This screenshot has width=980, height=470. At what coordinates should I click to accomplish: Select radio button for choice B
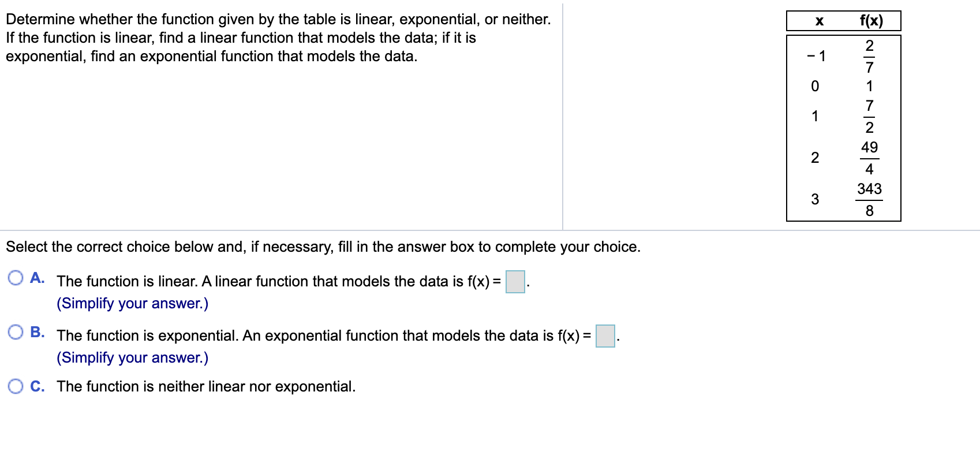16,331
